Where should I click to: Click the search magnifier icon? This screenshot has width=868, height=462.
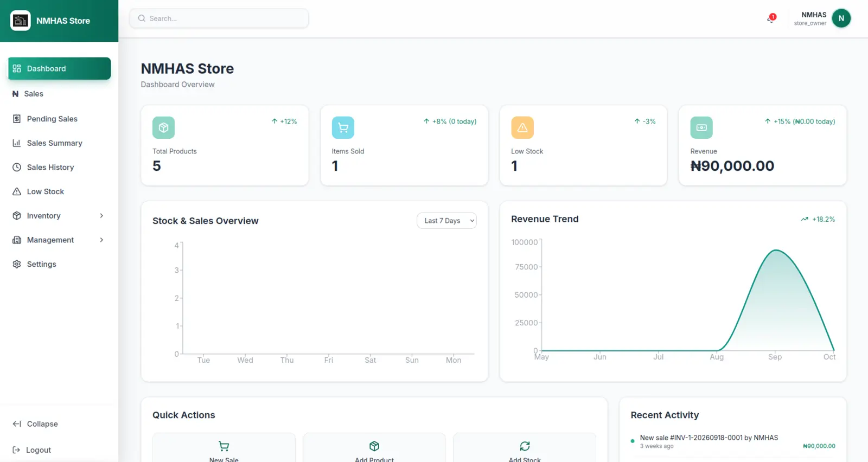click(x=142, y=18)
